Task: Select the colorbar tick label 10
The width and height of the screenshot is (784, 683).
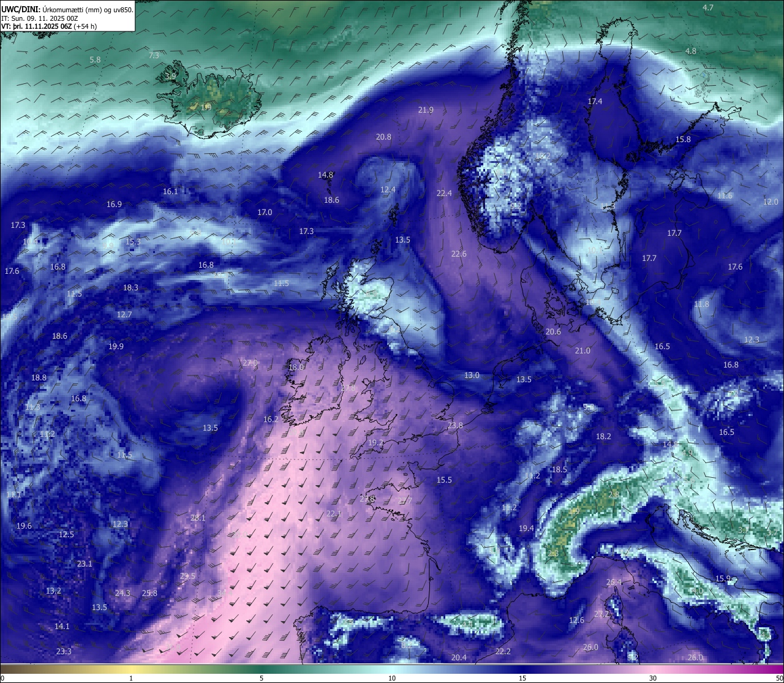Action: (392, 678)
